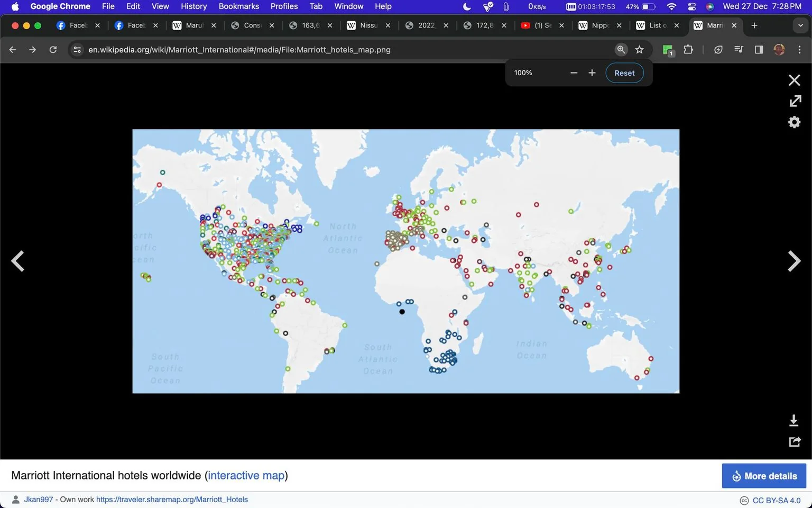Viewport: 812px width, 508px height.
Task: Open the History menu
Action: coord(193,6)
